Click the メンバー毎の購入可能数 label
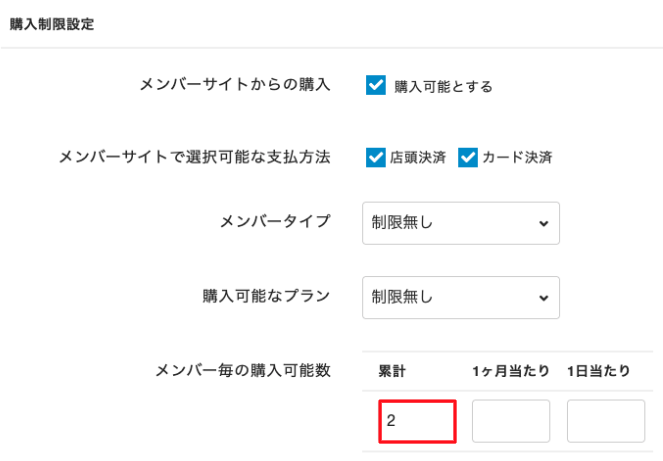The width and height of the screenshot is (663, 461). point(243,370)
